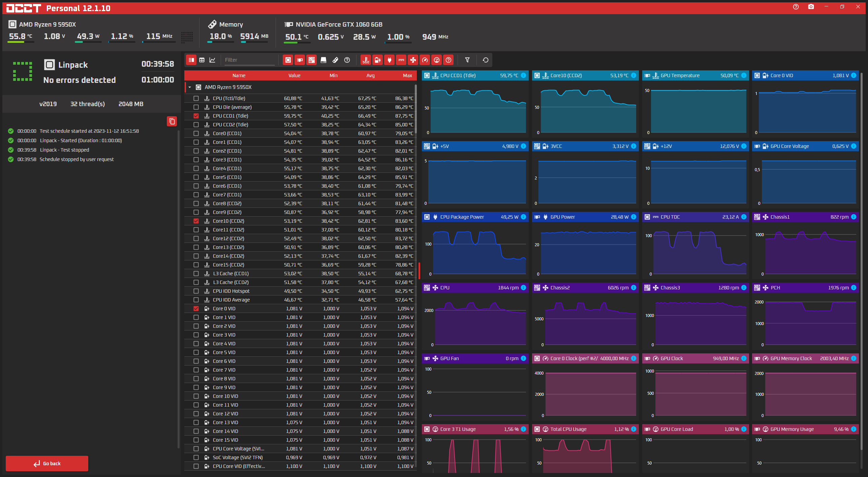
Task: Click the funnel filter icon
Action: pos(467,60)
